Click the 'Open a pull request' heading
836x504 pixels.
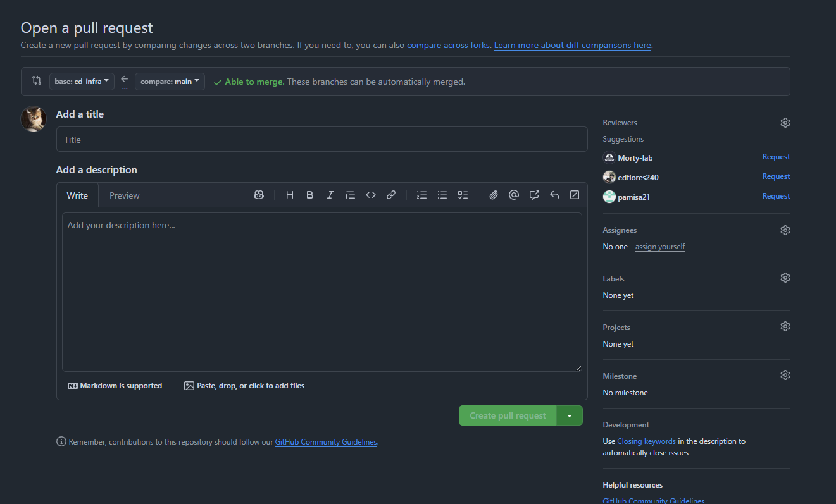tap(87, 28)
